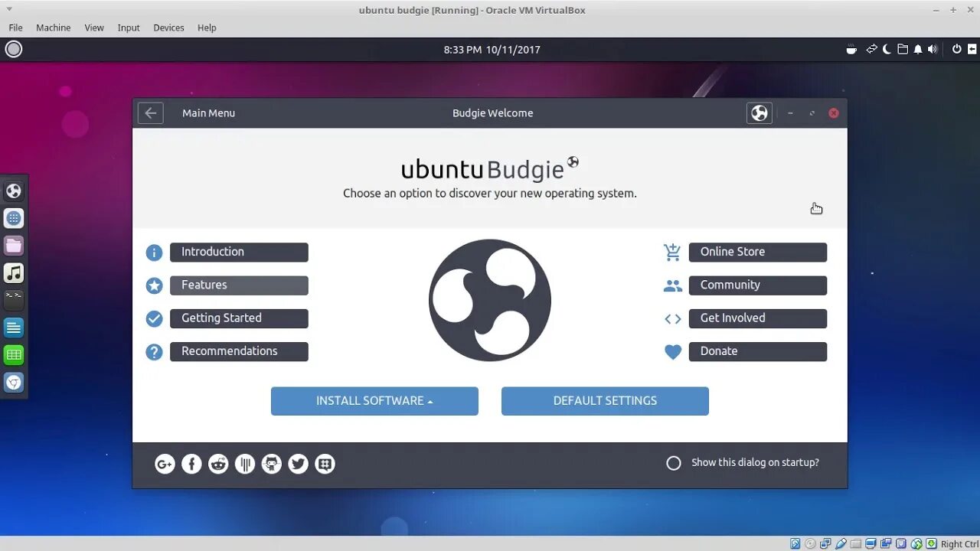This screenshot has height=551, width=980.
Task: Open the Get Involved page
Action: click(x=758, y=318)
